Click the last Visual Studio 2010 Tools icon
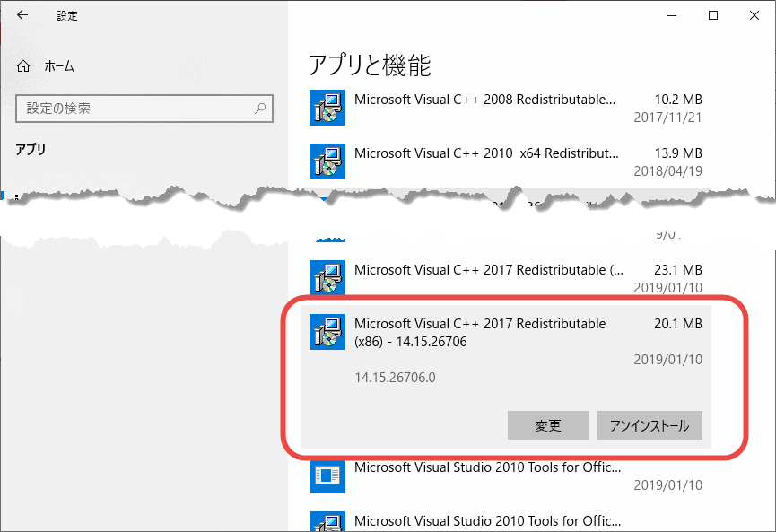Screen dimensions: 776x532 [x=327, y=521]
